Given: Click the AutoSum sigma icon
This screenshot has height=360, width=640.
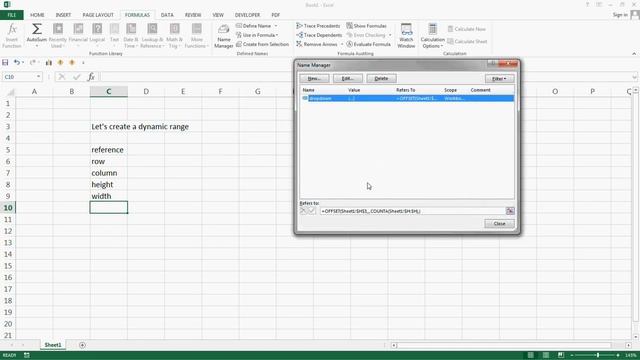Looking at the screenshot, I should [36, 29].
